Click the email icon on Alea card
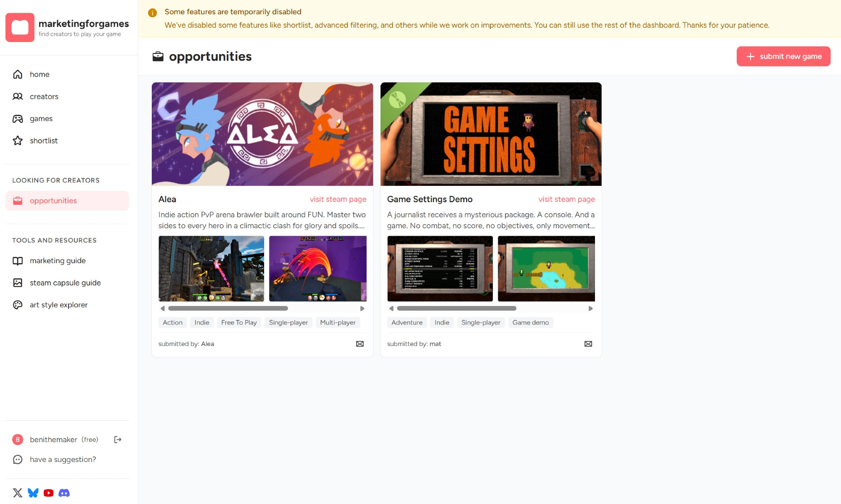This screenshot has width=841, height=504. pyautogui.click(x=360, y=344)
